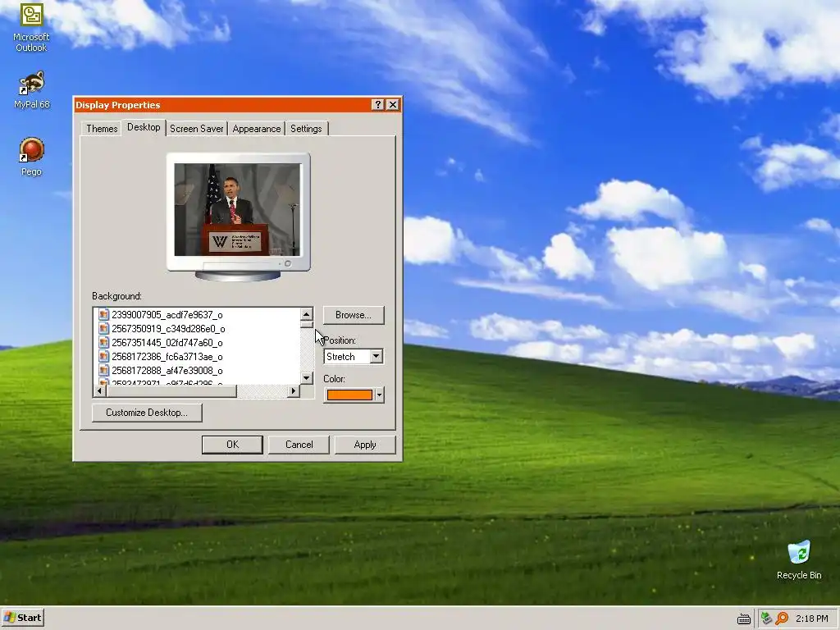Click the image icon beside 2568172386_fc6a3713ae_o
Image resolution: width=840 pixels, height=630 pixels.
click(x=104, y=356)
